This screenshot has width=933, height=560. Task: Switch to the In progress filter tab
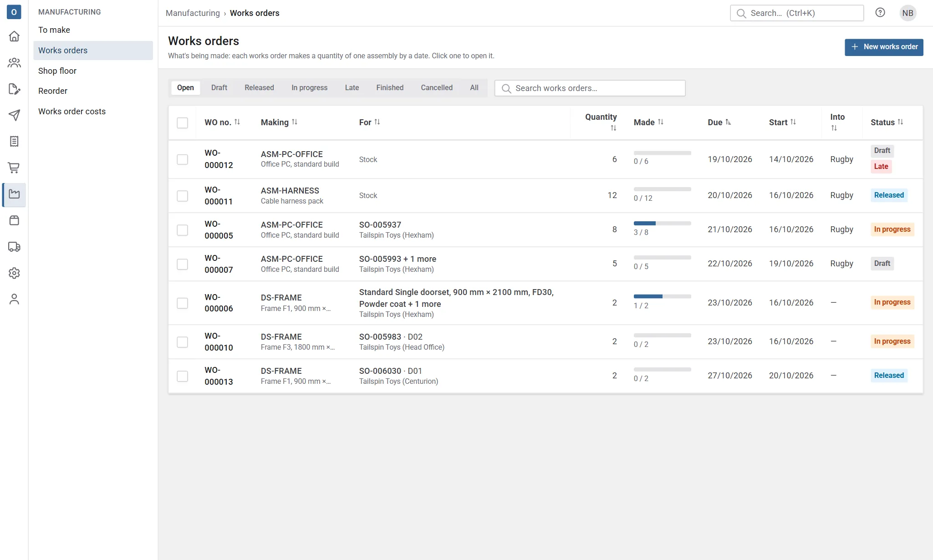pyautogui.click(x=309, y=88)
